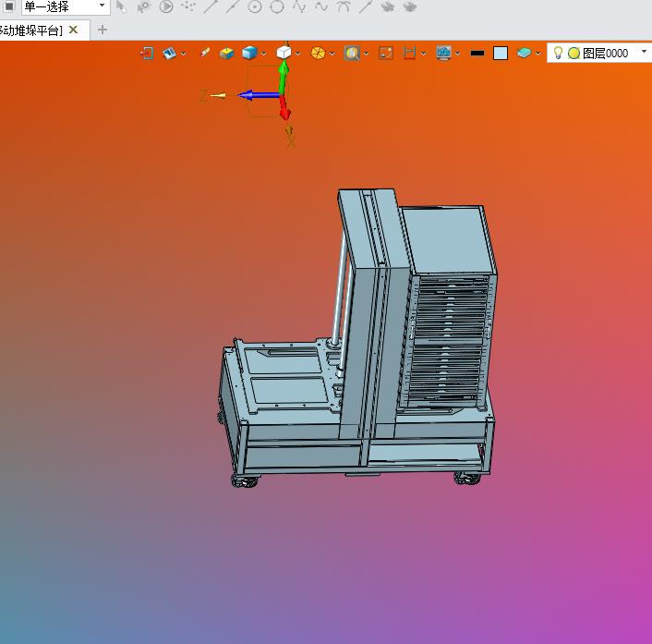652x644 pixels.
Task: Expand dropdown arrow beside the teal block icon
Action: pyautogui.click(x=537, y=54)
